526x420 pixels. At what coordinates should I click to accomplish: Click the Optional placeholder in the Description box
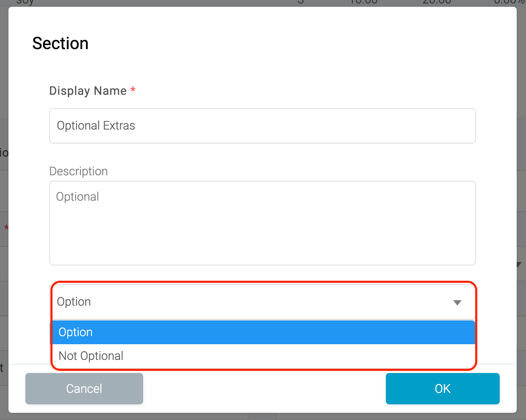(78, 197)
